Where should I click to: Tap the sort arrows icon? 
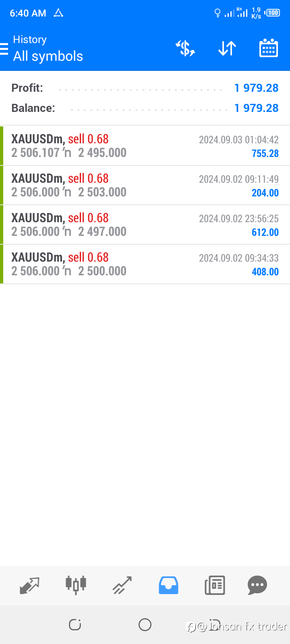(x=227, y=49)
